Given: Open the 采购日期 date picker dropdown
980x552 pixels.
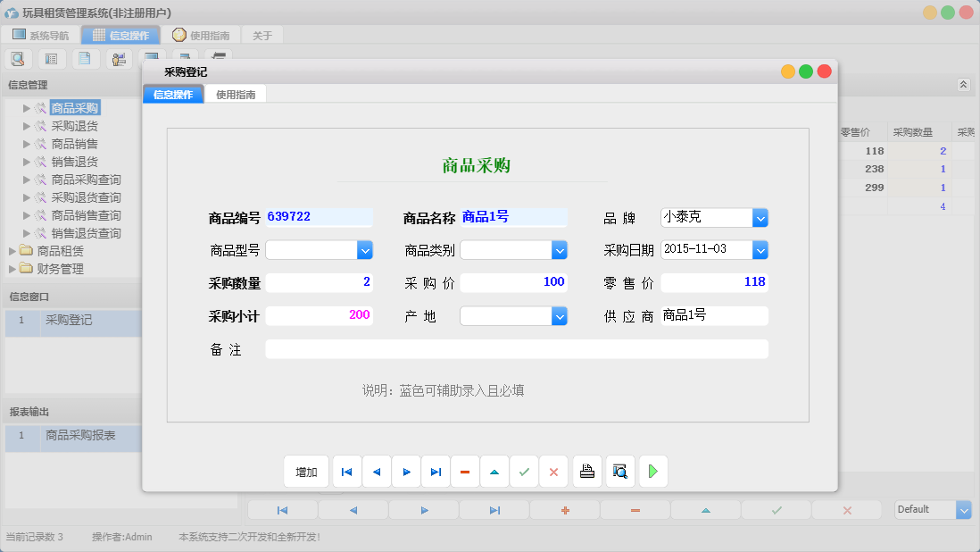Looking at the screenshot, I should (760, 249).
